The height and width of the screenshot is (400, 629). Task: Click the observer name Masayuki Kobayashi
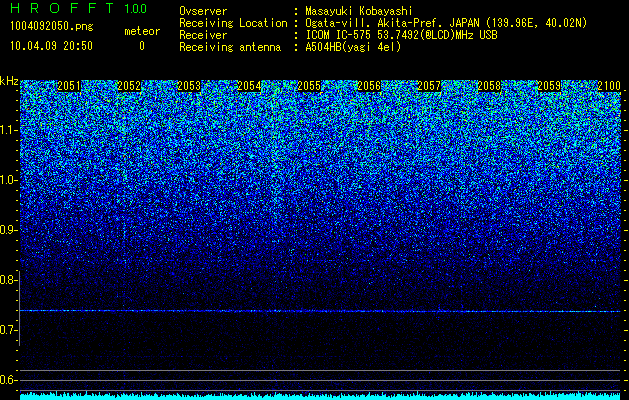(359, 12)
